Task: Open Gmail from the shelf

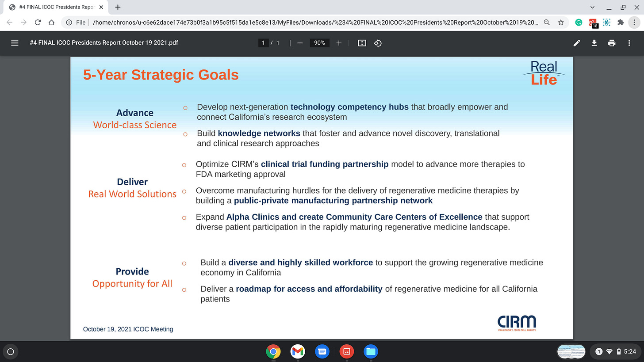Action: [x=298, y=352]
